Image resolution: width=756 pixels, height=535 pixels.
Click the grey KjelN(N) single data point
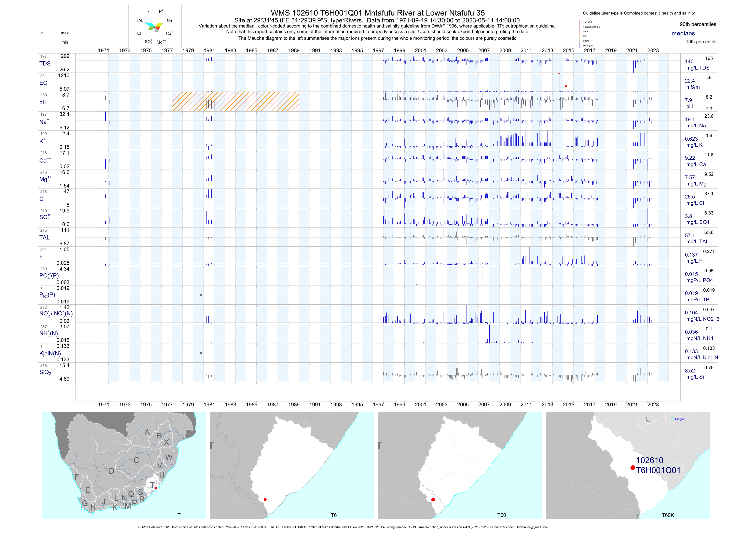pos(201,353)
